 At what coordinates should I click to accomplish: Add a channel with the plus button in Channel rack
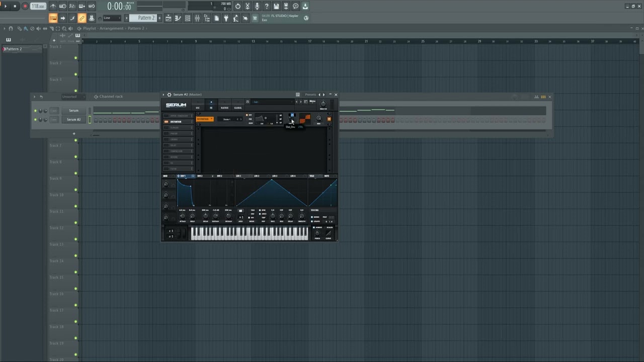click(x=74, y=134)
